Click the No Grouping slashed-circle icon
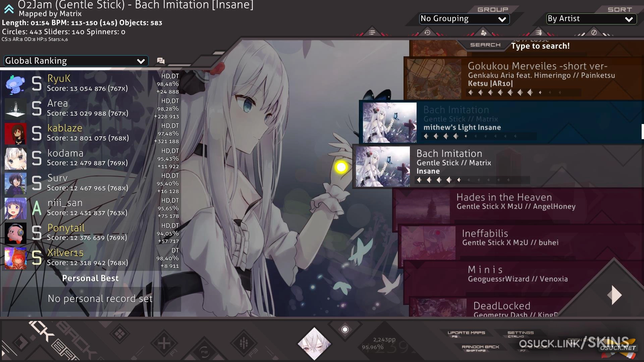 (x=594, y=33)
